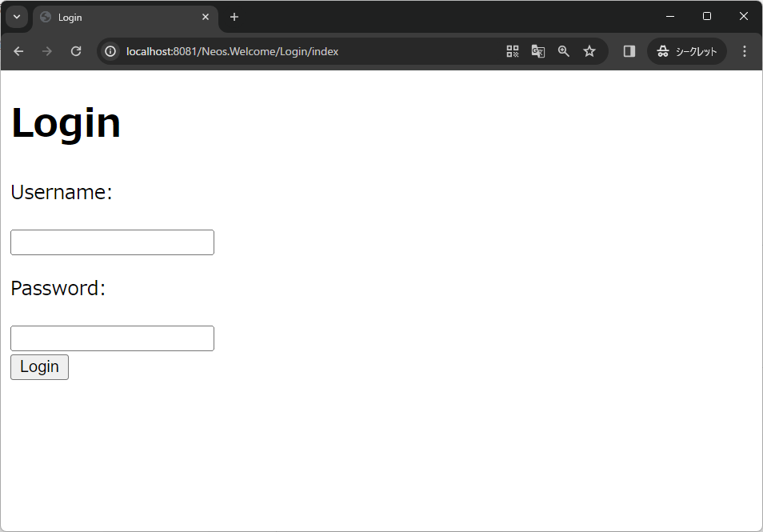
Task: Go back with the browser back arrow
Action: [18, 51]
